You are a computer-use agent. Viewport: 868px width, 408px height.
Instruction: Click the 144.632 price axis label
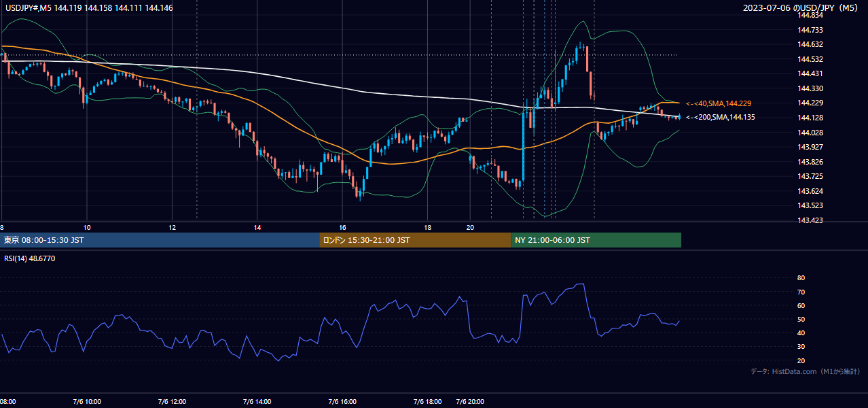pos(811,44)
